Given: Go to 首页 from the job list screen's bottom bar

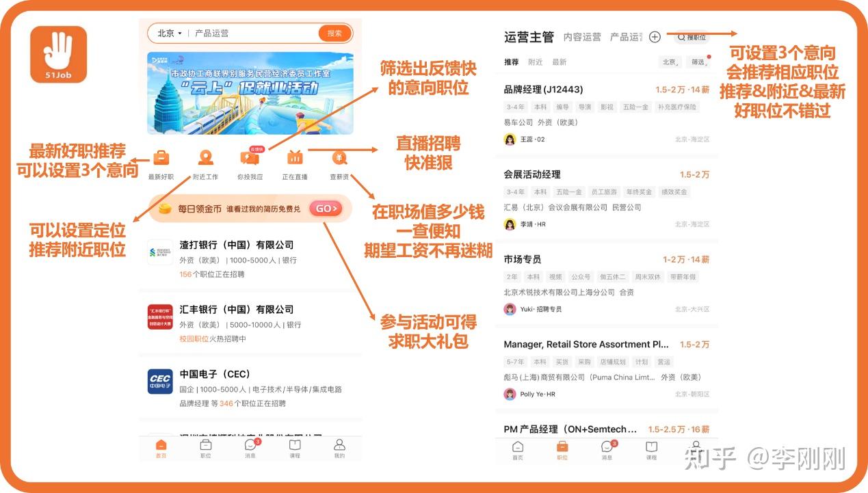Looking at the screenshot, I should click(x=518, y=451).
